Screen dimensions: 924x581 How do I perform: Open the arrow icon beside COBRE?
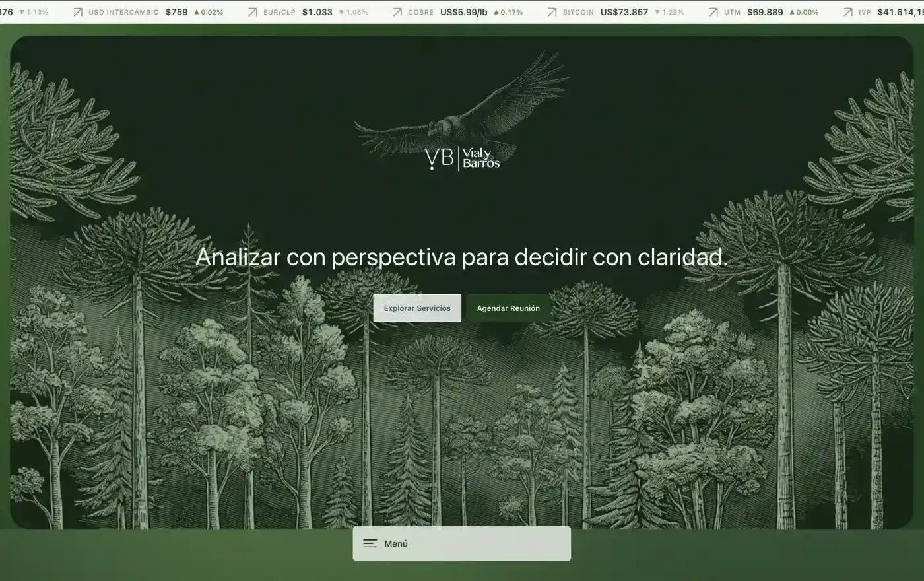(397, 12)
